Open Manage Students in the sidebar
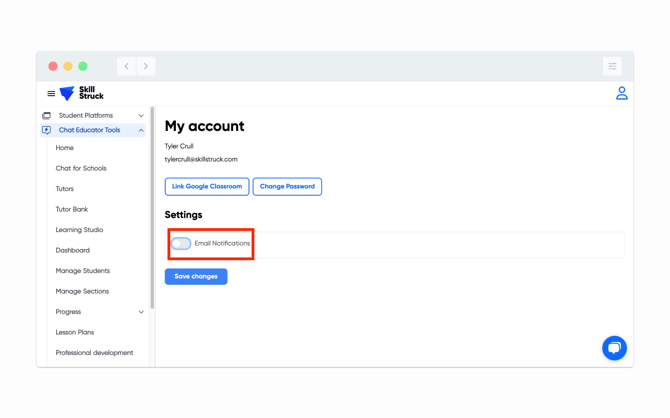The height and width of the screenshot is (418, 670). tap(83, 271)
